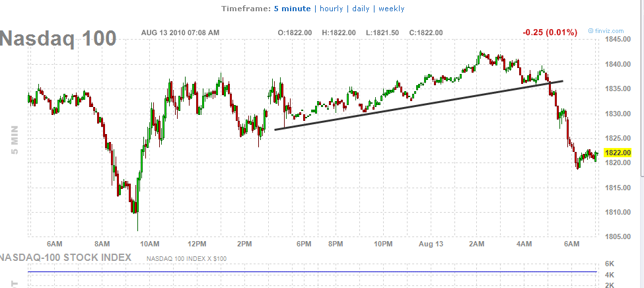Click the Aug 13 date axis label

pos(431,244)
